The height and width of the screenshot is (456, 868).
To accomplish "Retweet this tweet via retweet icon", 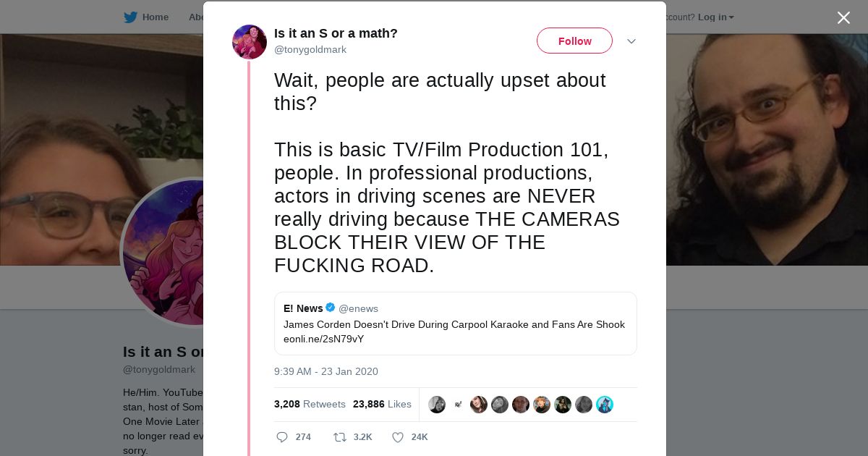I will point(339,437).
